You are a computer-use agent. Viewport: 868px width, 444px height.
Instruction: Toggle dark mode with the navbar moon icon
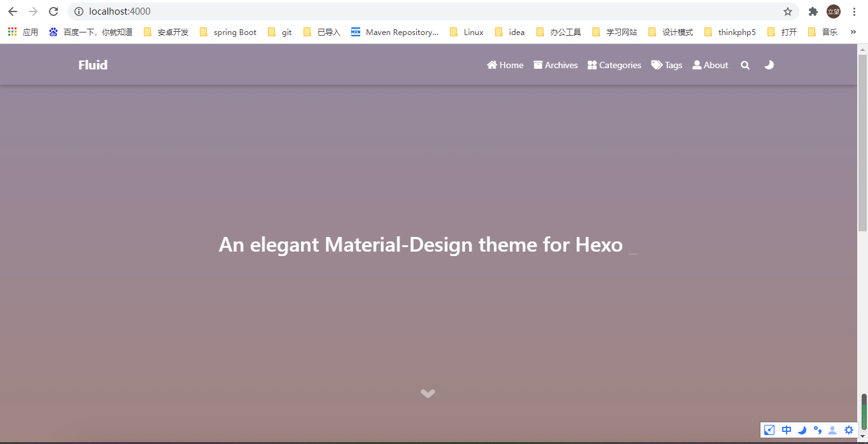(769, 65)
